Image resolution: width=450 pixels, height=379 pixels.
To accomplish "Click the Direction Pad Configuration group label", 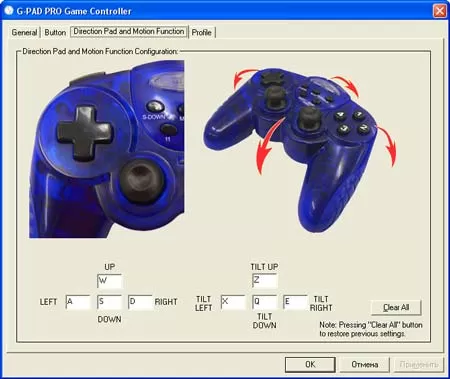I will tap(100, 51).
